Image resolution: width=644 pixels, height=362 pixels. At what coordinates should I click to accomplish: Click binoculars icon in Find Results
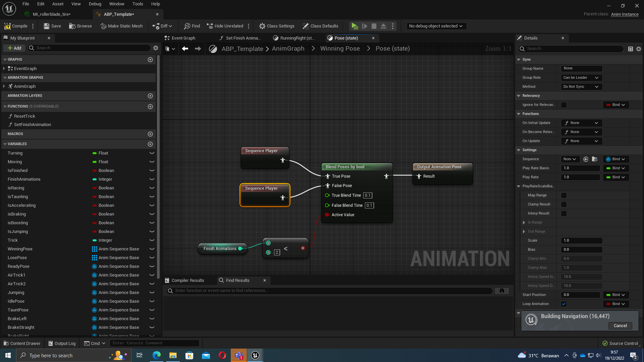[x=502, y=291]
